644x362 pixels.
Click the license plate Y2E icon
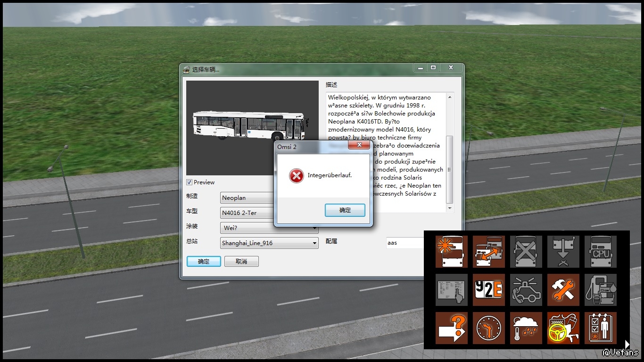489,290
